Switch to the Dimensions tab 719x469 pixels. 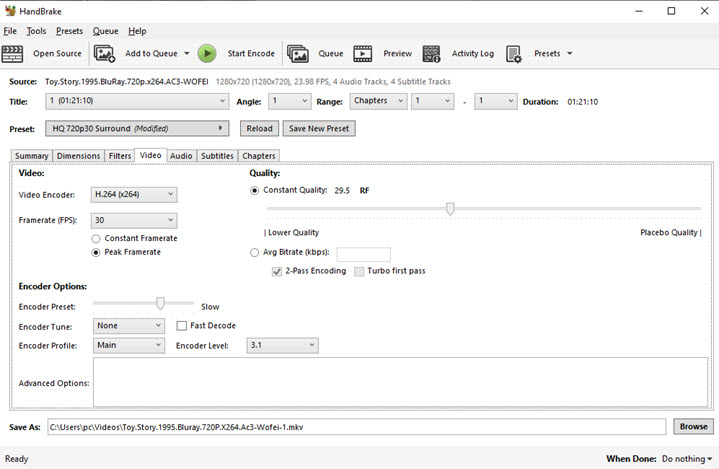78,156
